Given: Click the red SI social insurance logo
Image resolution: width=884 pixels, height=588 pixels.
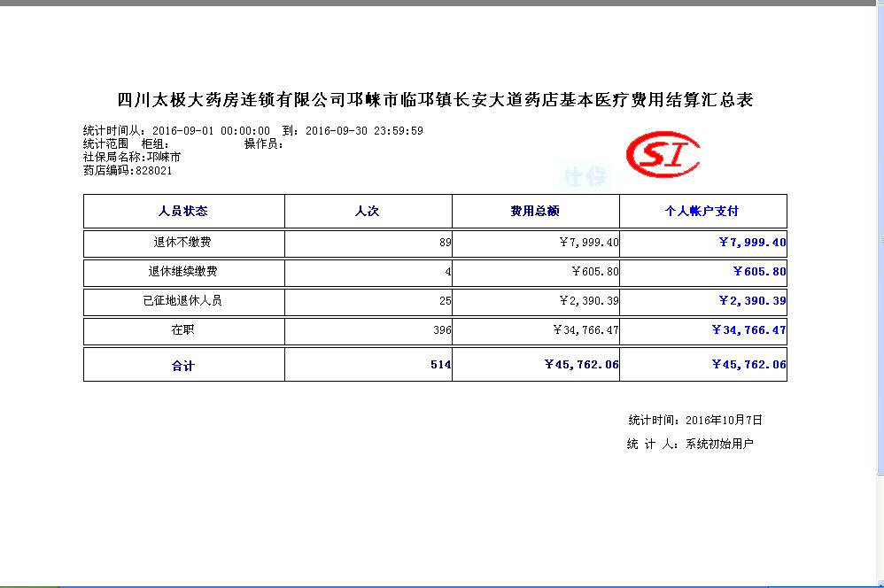Looking at the screenshot, I should (x=663, y=154).
